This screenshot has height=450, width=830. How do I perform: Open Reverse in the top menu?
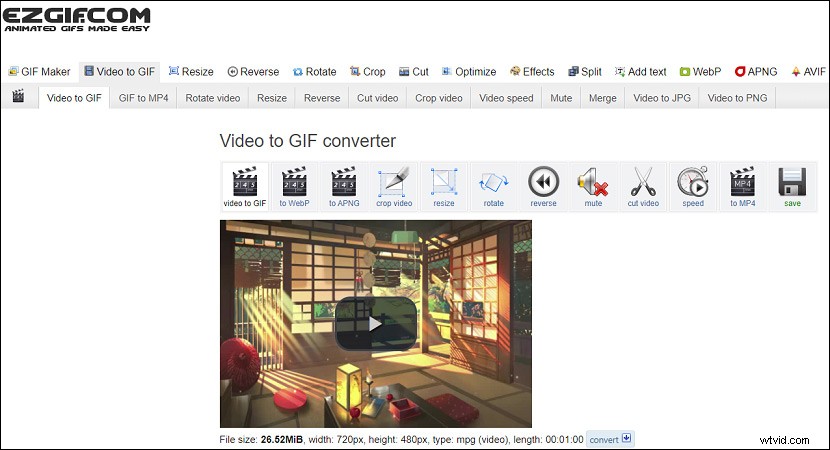click(x=253, y=71)
